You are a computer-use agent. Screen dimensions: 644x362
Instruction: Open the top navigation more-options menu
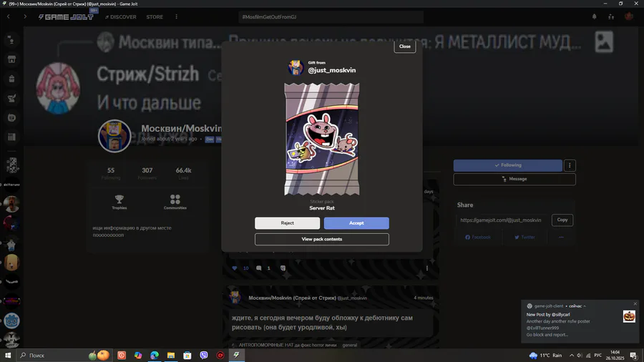177,17
